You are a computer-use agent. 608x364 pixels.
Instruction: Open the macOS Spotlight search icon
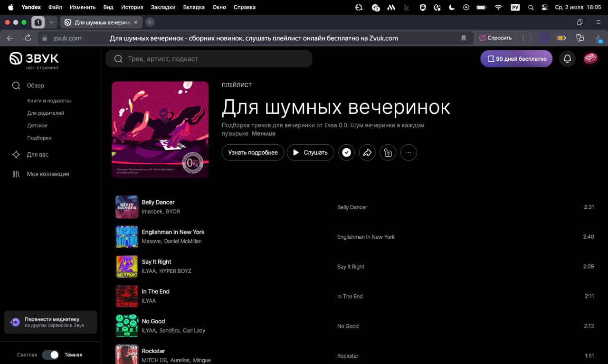coord(531,7)
